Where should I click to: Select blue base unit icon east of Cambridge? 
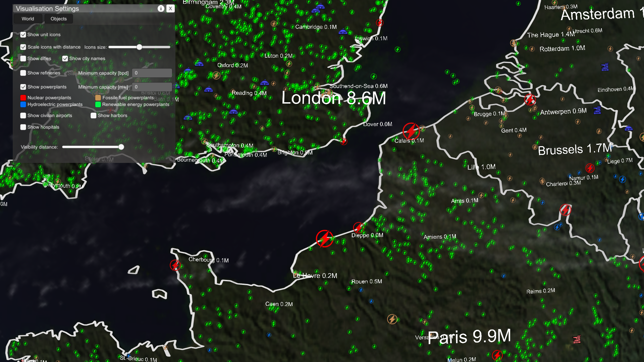coord(343,32)
